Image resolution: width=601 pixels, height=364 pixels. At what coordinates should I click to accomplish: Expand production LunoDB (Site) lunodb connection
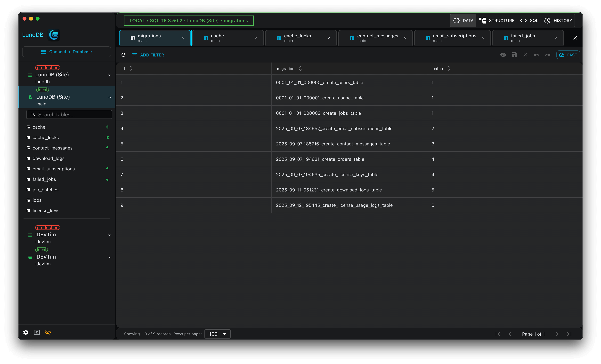(110, 75)
